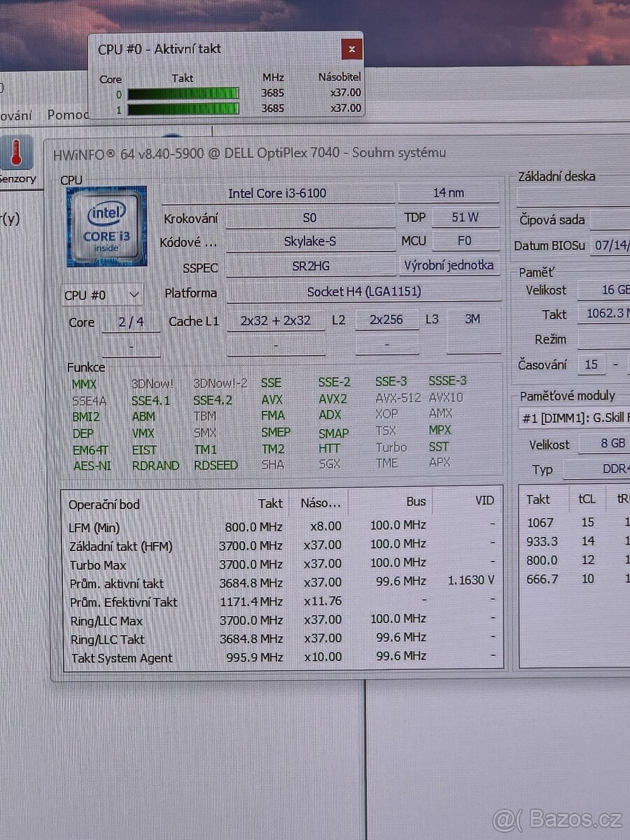Close the CPU #0 Aktivní takt window
The width and height of the screenshot is (630, 840).
351,49
